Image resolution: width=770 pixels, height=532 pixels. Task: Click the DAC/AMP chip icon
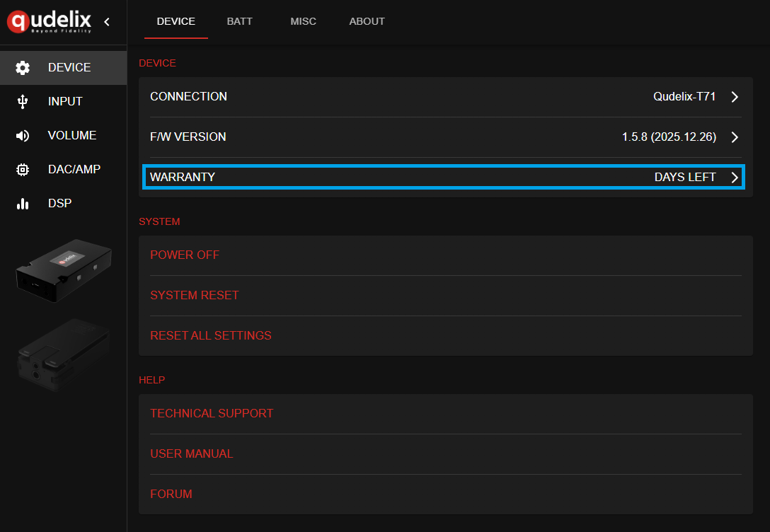(23, 170)
